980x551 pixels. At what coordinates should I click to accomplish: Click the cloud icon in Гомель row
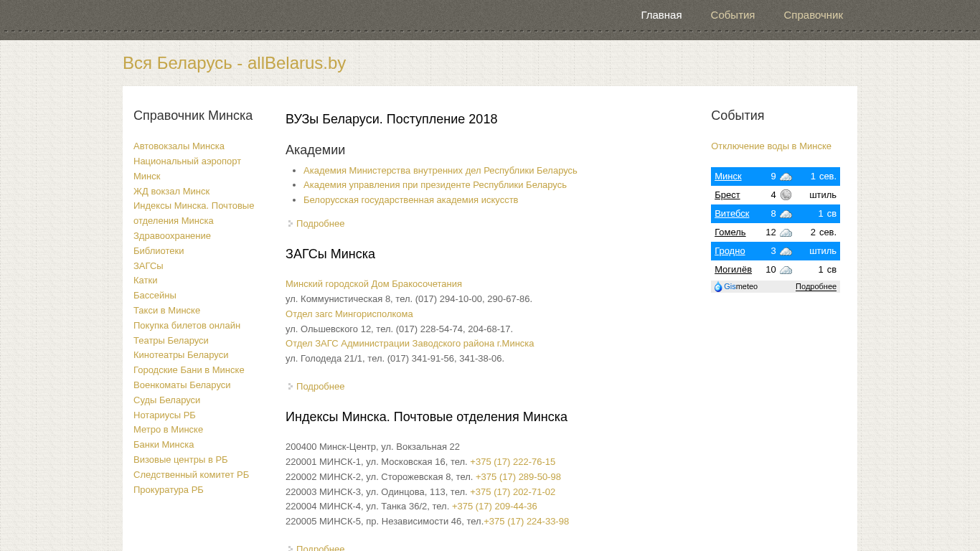786,232
